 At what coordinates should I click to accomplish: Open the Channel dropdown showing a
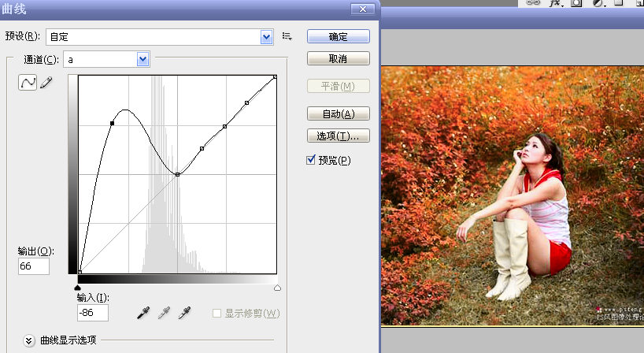(143, 60)
